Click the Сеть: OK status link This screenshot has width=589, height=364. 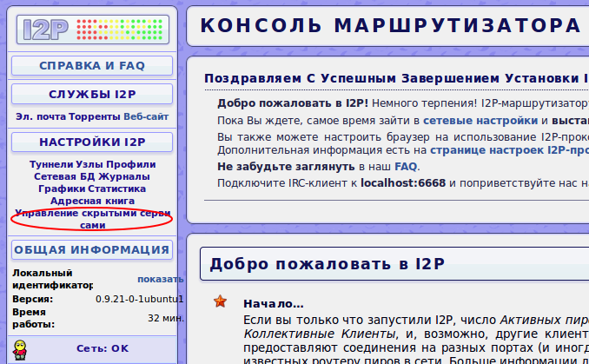pos(103,348)
